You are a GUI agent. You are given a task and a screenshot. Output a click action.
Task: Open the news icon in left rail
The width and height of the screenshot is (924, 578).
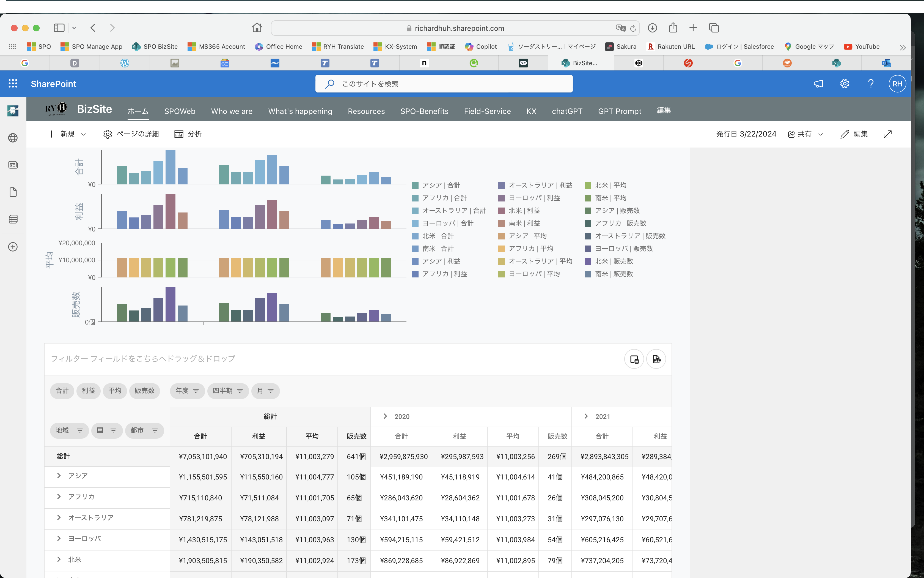tap(13, 165)
